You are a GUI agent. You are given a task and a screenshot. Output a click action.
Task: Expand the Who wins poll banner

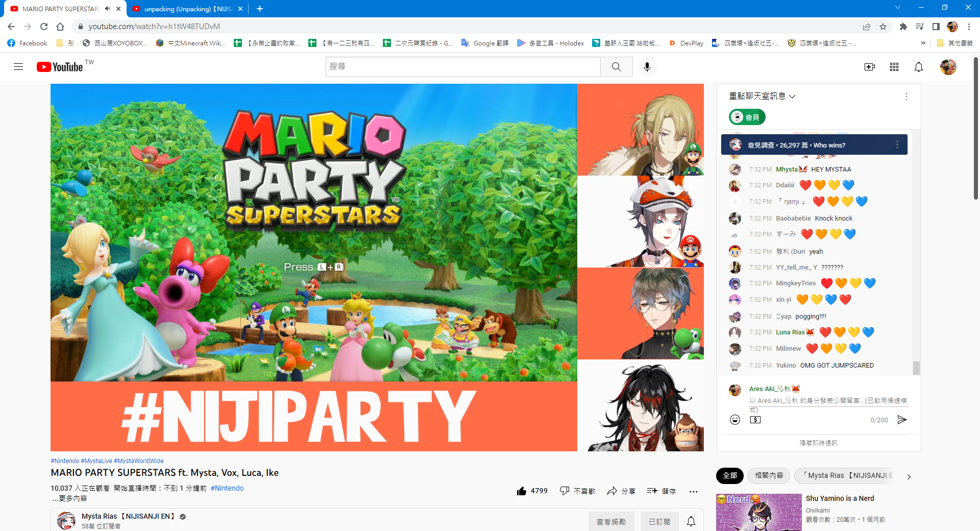click(x=814, y=145)
